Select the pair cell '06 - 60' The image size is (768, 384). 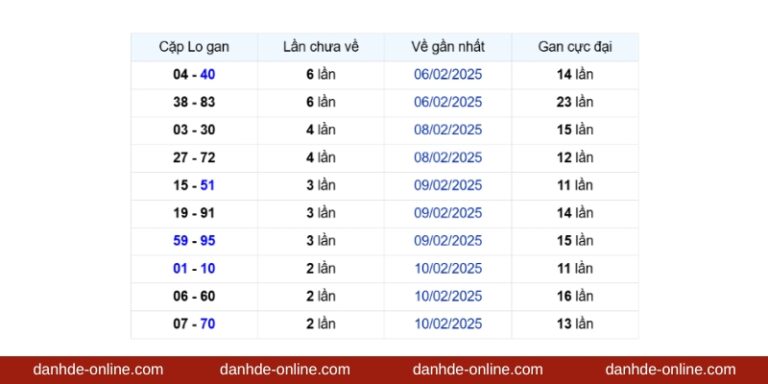point(194,296)
